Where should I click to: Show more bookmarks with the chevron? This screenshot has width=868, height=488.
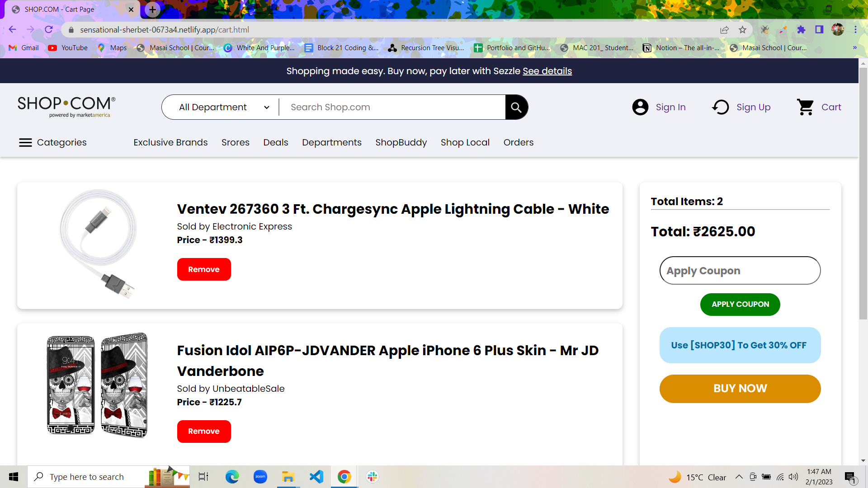[854, 47]
